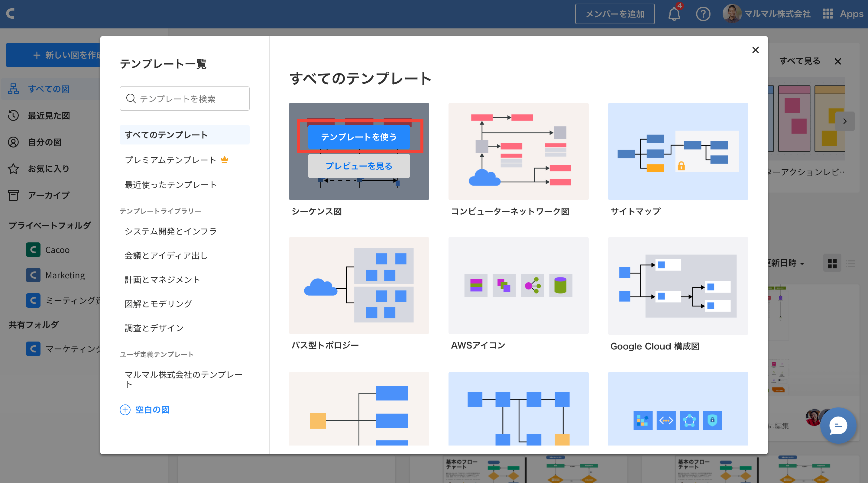This screenshot has width=868, height=483.
Task: Close the template list dialog
Action: (x=756, y=50)
